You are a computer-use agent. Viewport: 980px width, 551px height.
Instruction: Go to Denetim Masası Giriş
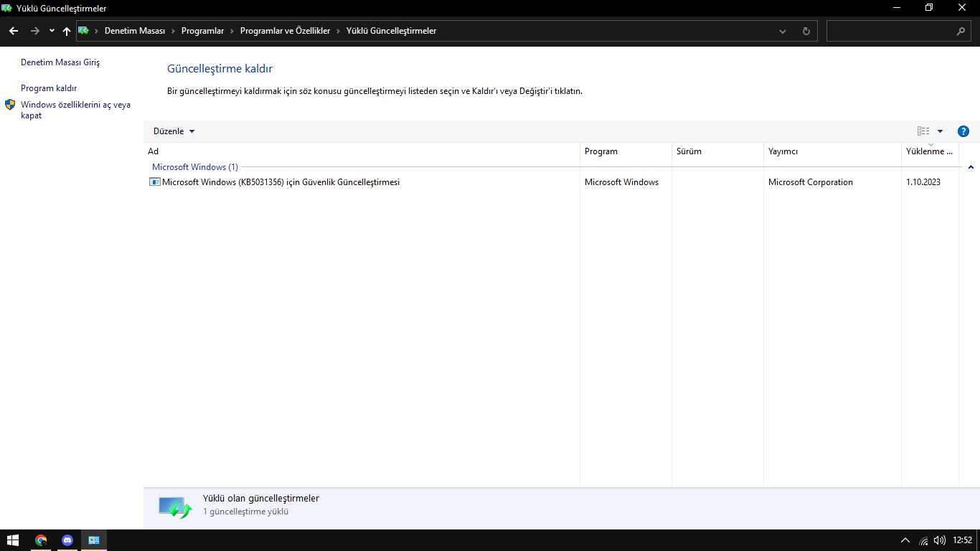tap(60, 62)
